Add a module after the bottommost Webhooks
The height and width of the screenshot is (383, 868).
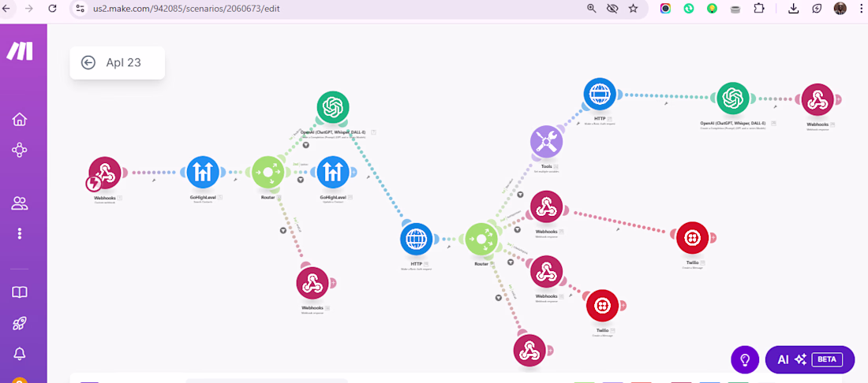(550, 351)
